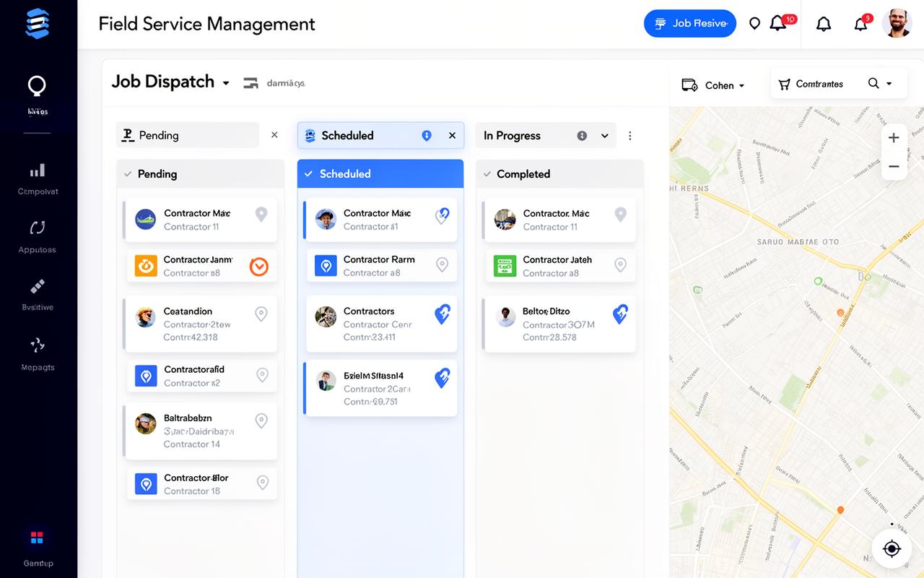Expand the In Progress chevron
This screenshot has height=578, width=924.
[605, 136]
